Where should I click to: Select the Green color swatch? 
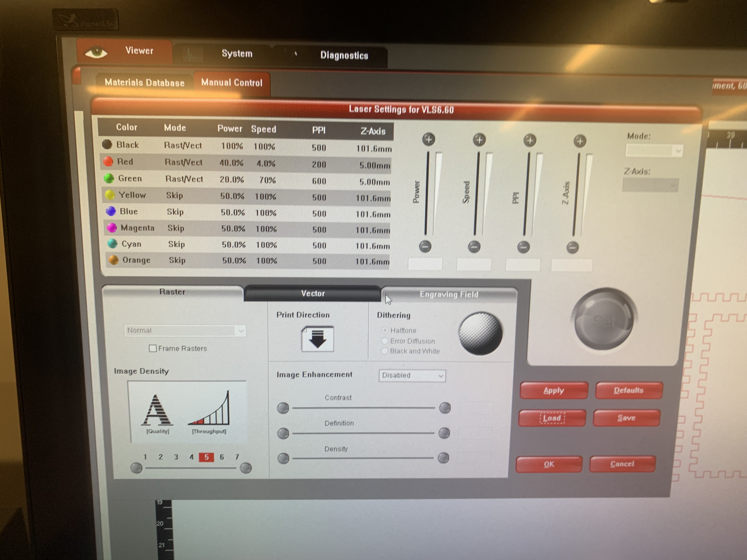pyautogui.click(x=109, y=178)
